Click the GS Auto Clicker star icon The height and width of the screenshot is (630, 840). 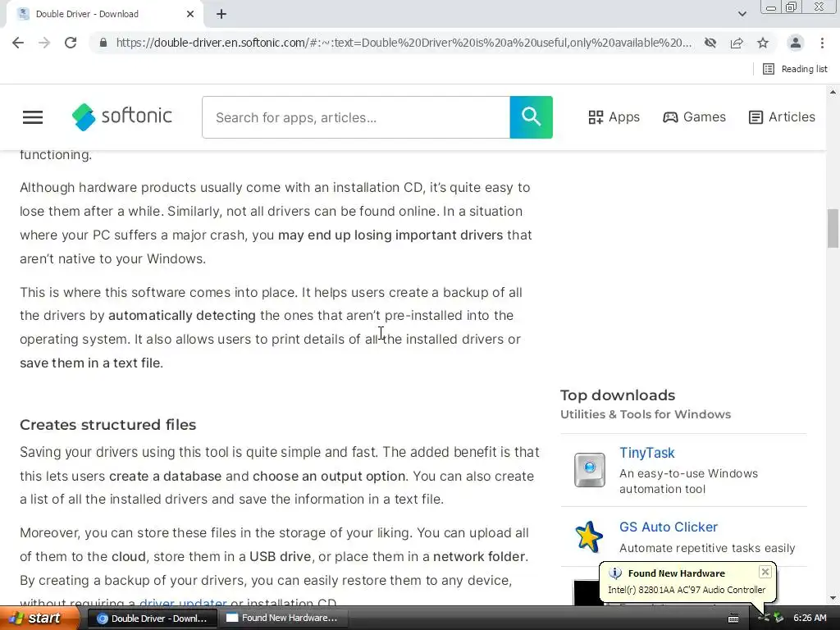tap(589, 536)
